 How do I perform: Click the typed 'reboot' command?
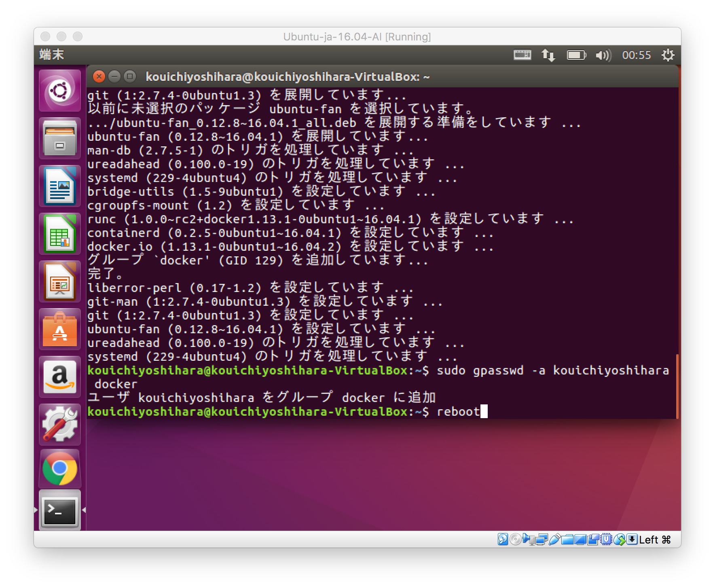point(458,411)
